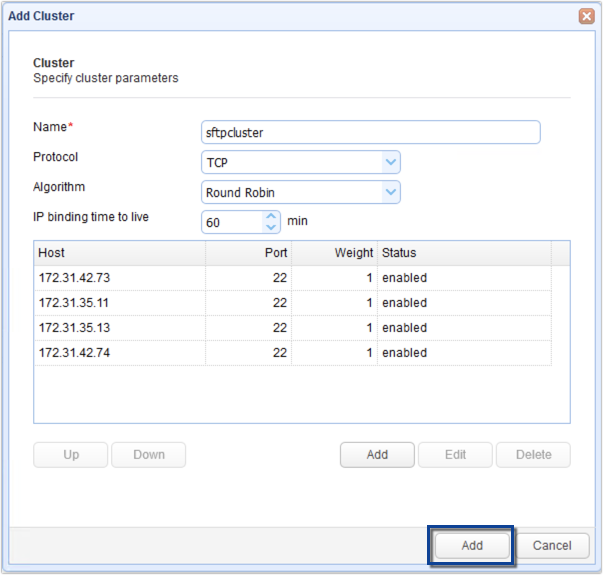Click the IP binding time value field
The image size is (603, 575).
tap(231, 222)
